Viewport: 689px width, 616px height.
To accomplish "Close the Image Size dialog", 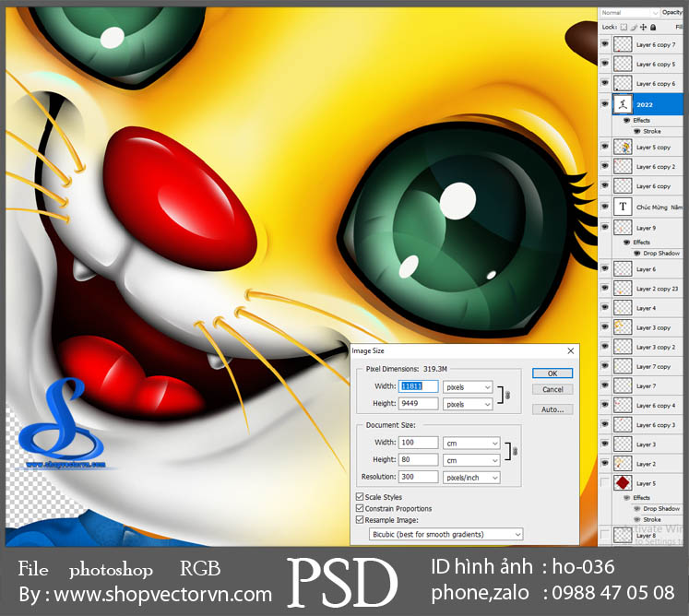I will pyautogui.click(x=570, y=350).
